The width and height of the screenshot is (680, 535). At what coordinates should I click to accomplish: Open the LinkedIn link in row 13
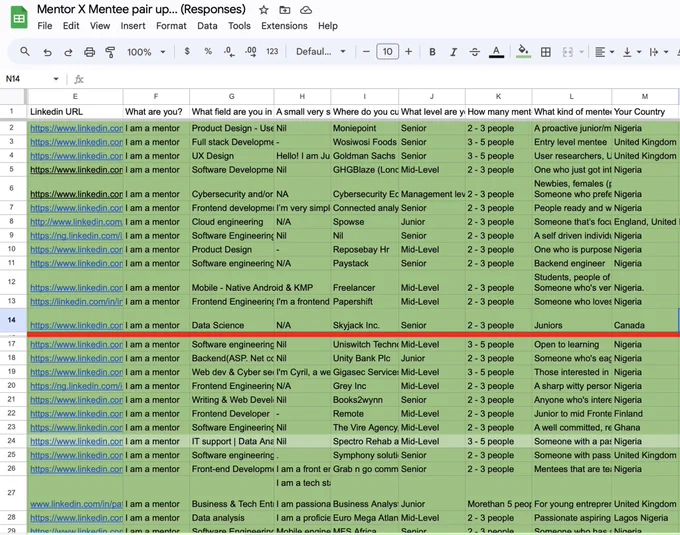pyautogui.click(x=76, y=302)
